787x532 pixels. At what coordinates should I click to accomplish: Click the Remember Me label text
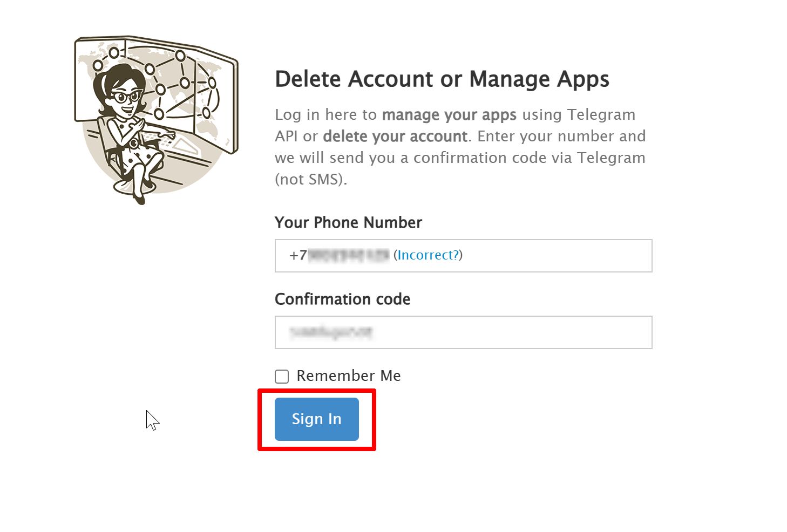[348, 376]
